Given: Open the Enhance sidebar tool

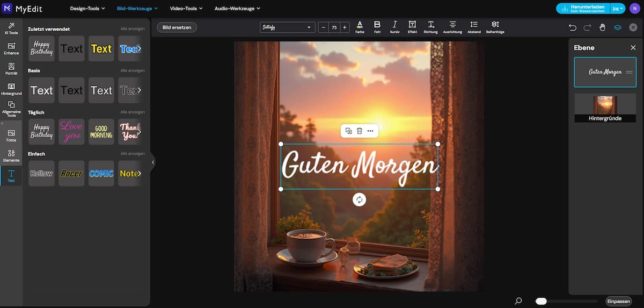Looking at the screenshot, I should tap(11, 48).
